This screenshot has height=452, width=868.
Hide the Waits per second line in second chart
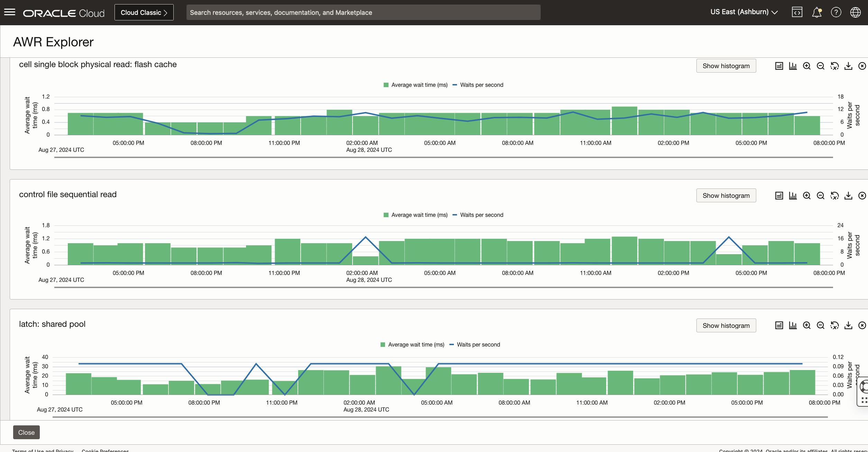[x=478, y=215]
